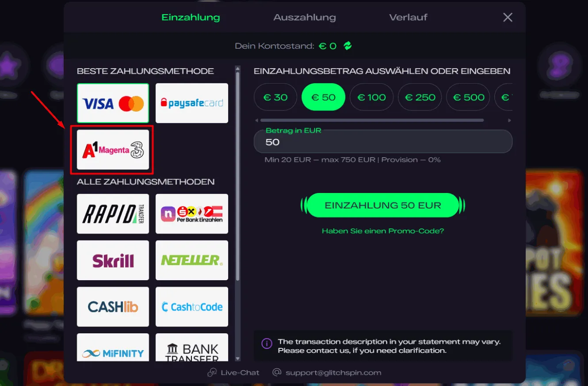Focus the Betrag in EUR input field
588x386 pixels.
coord(383,142)
